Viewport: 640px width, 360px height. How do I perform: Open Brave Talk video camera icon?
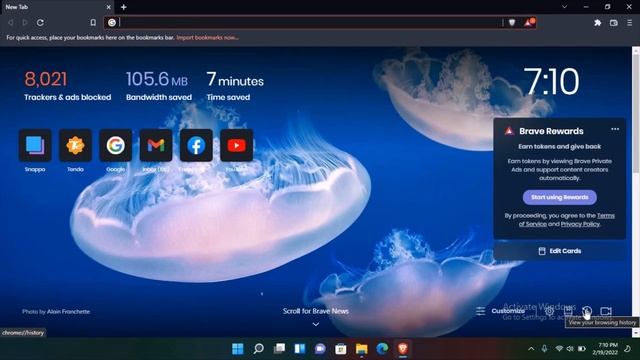click(x=606, y=311)
